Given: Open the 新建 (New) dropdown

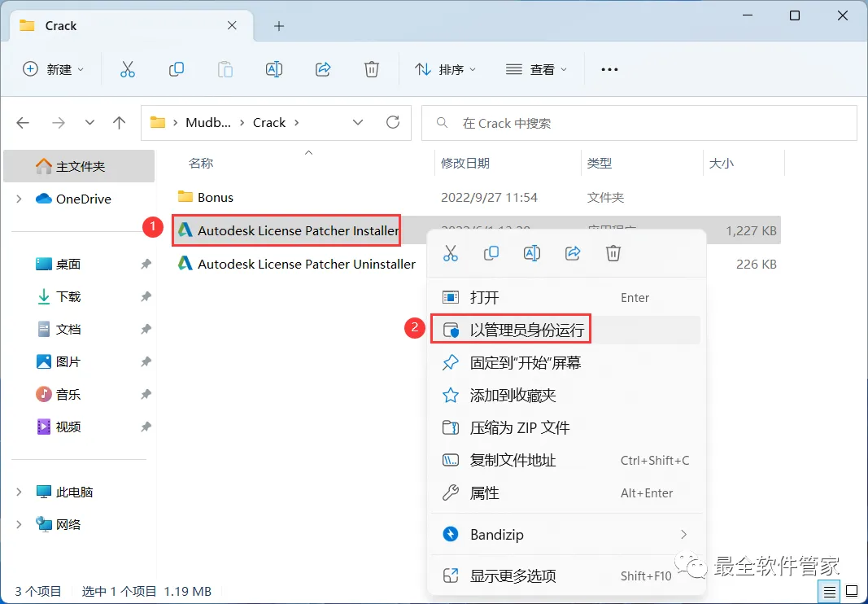Looking at the screenshot, I should pyautogui.click(x=53, y=69).
